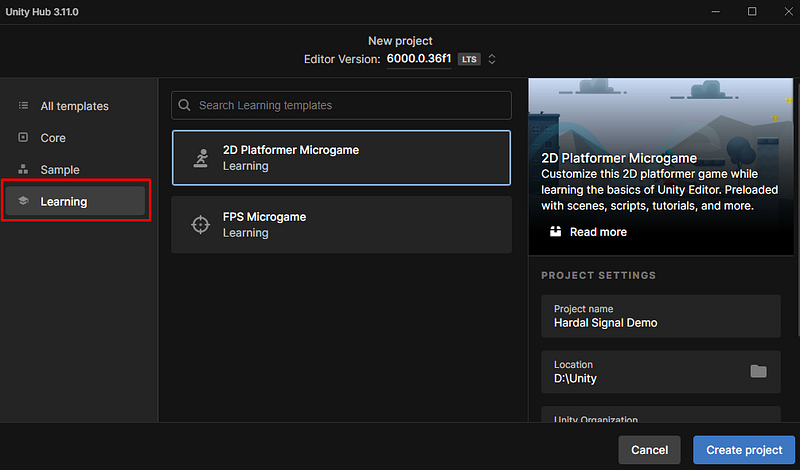Click the Cancel button

pos(649,450)
